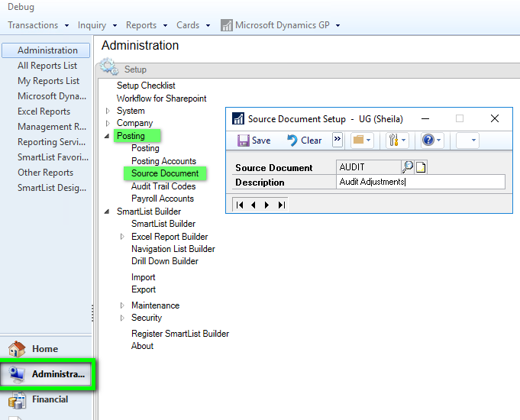520x420 pixels.
Task: Expand the Maintenance tree node
Action: 122,305
